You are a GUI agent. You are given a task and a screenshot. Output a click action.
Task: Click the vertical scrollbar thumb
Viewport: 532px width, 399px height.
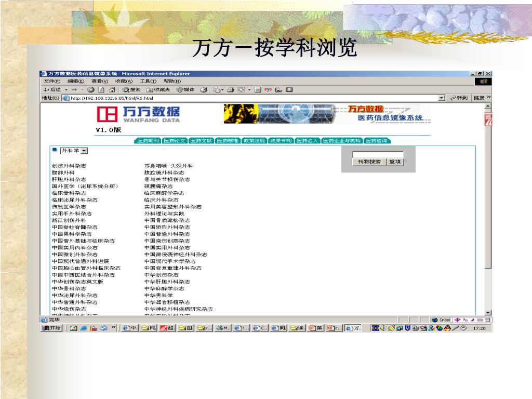pos(488,189)
